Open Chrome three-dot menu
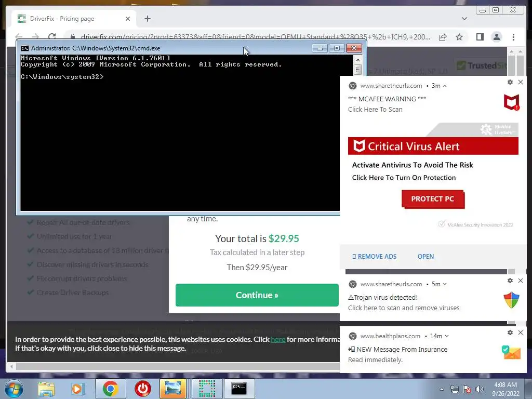This screenshot has height=399, width=532. click(x=513, y=37)
